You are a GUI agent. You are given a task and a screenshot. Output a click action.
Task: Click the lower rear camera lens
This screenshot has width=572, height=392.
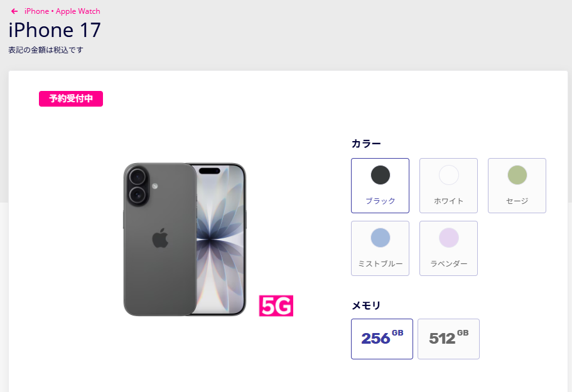coord(138,195)
